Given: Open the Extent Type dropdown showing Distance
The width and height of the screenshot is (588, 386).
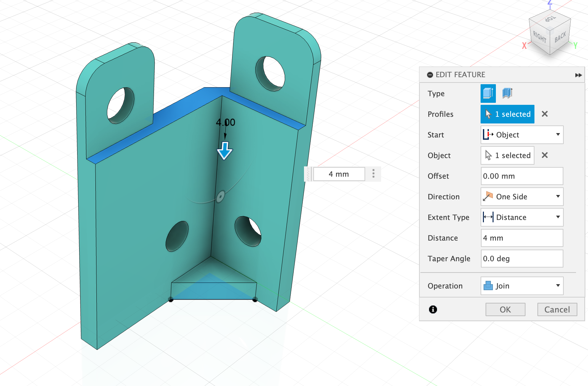Looking at the screenshot, I should click(x=522, y=217).
